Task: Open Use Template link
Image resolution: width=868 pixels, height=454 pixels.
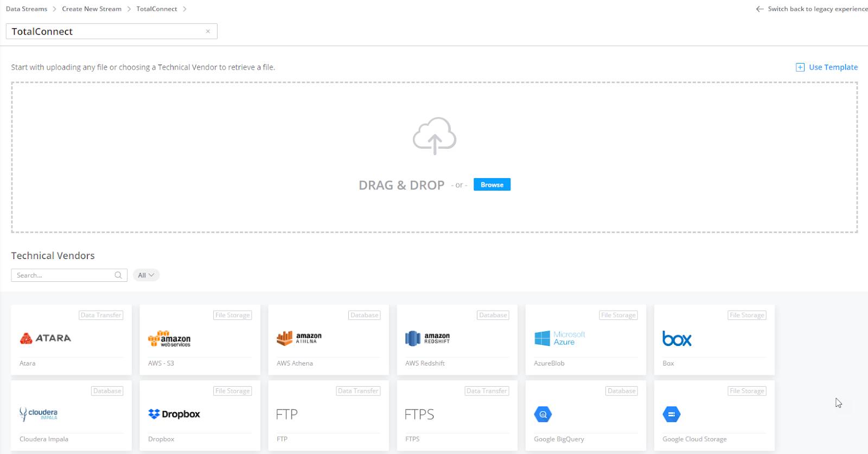Action: click(x=833, y=67)
